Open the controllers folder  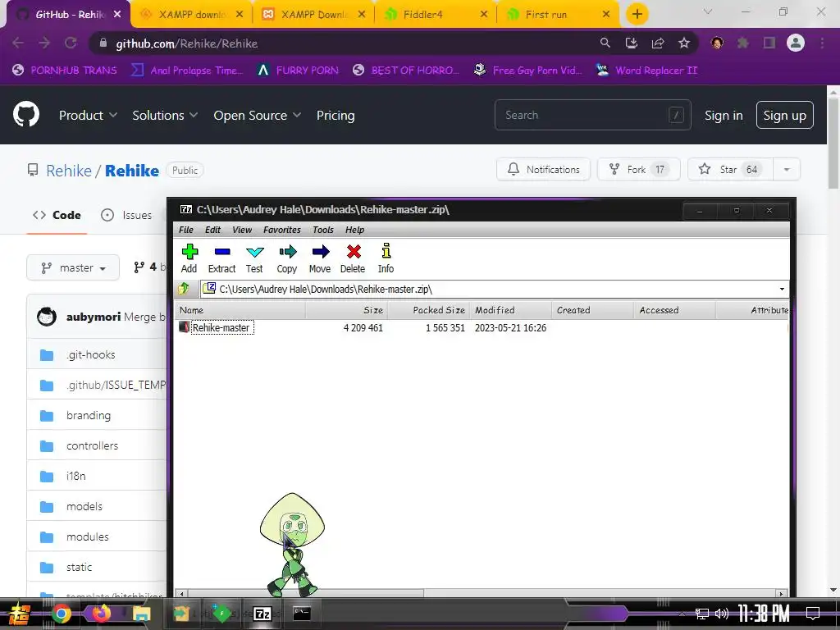(92, 445)
